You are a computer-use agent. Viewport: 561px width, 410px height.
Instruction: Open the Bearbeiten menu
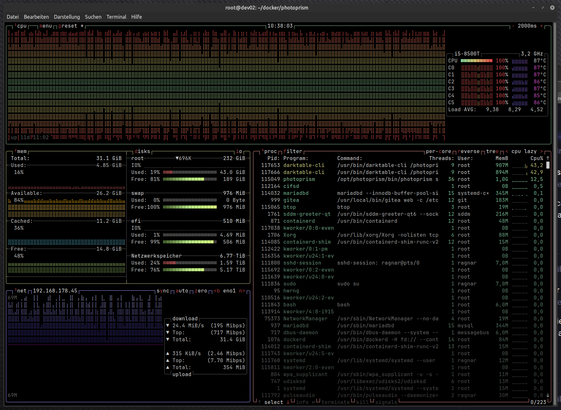(36, 17)
